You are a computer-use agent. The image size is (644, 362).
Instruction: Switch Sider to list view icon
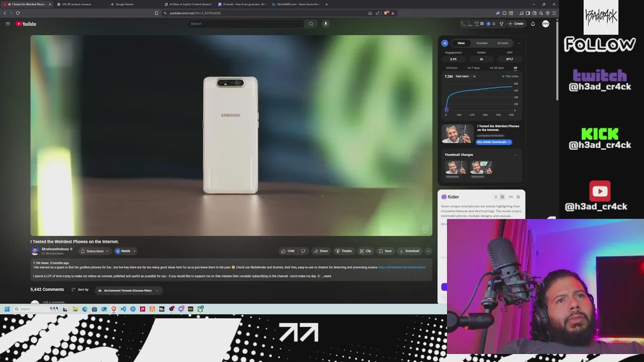click(x=496, y=197)
